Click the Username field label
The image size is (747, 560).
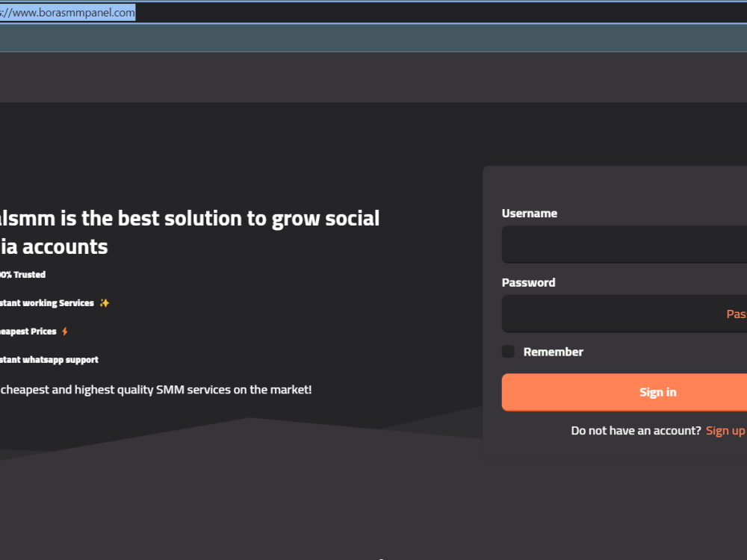click(530, 213)
